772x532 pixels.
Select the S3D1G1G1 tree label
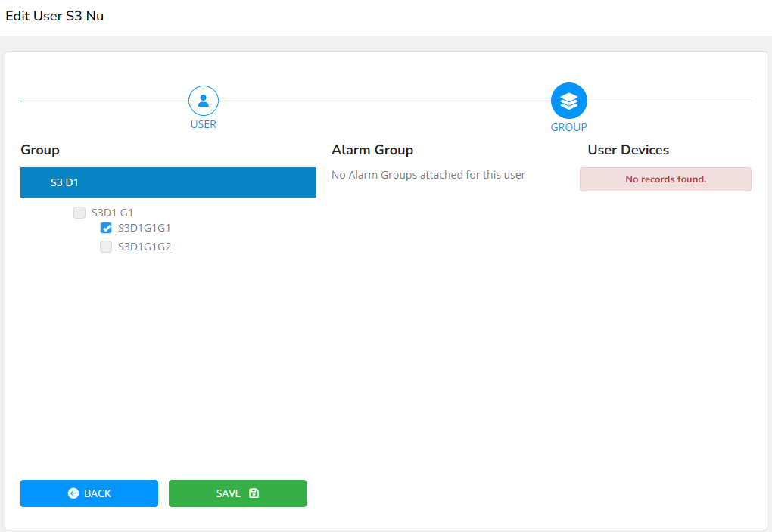[144, 228]
